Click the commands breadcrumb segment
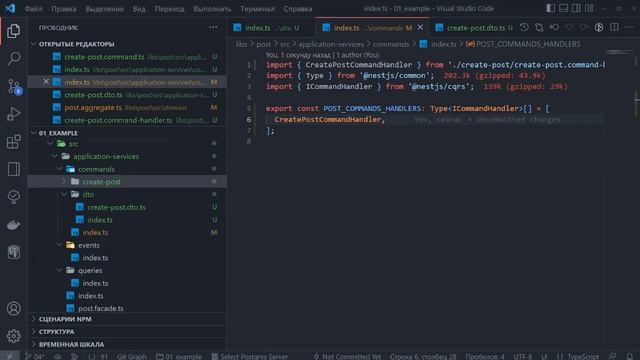This screenshot has width=640, height=360. [x=391, y=44]
